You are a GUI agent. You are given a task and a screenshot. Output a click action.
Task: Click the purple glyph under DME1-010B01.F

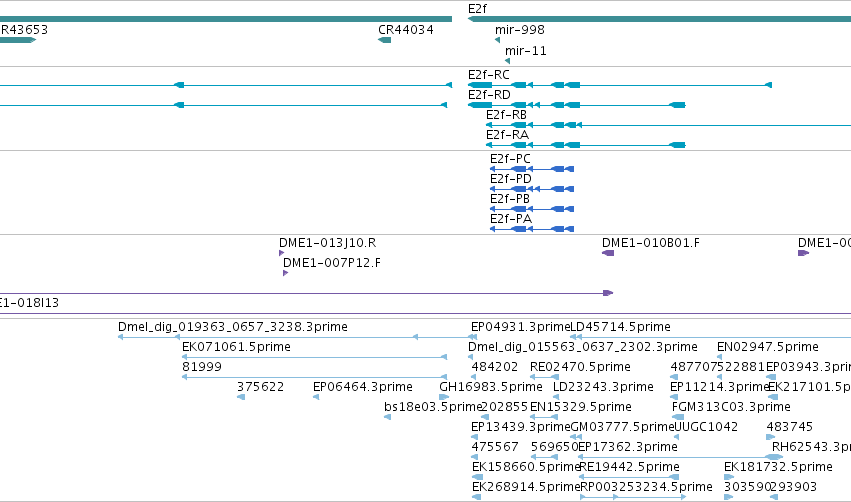point(608,253)
